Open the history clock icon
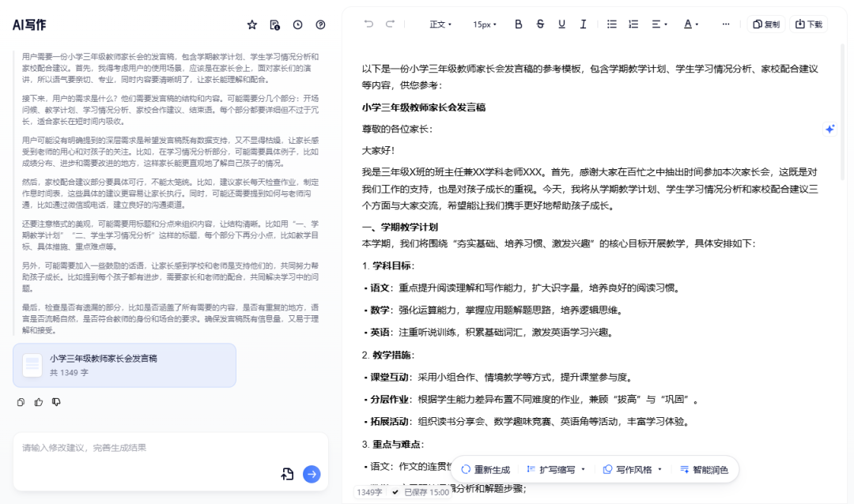 pyautogui.click(x=297, y=24)
